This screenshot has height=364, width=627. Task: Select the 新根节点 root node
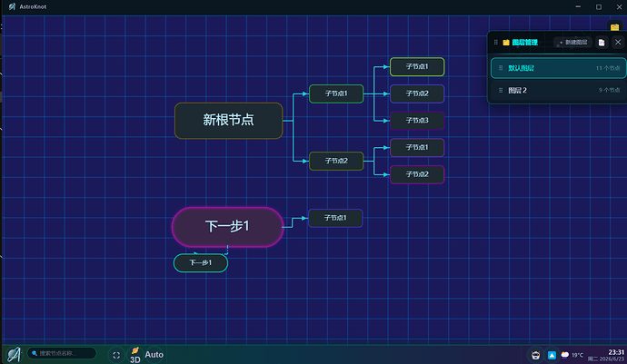click(x=228, y=121)
